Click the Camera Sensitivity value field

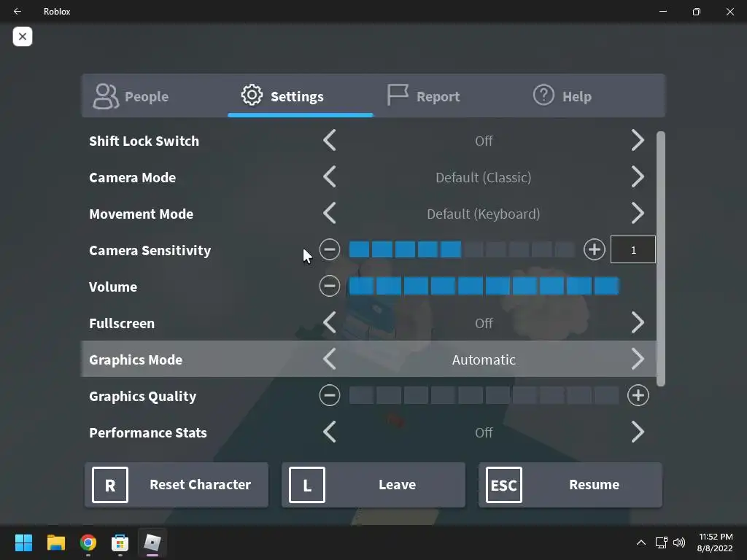click(x=633, y=249)
